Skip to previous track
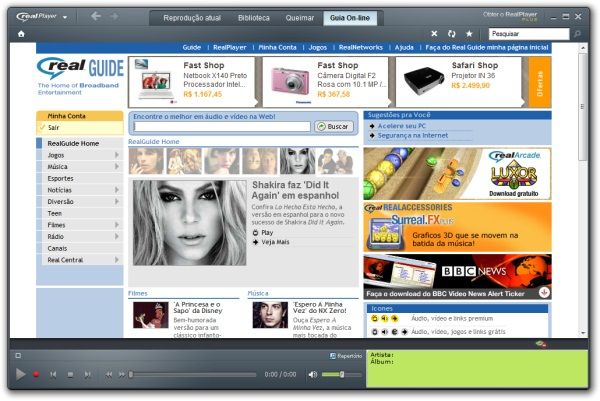The height and width of the screenshot is (401, 600). pyautogui.click(x=53, y=374)
